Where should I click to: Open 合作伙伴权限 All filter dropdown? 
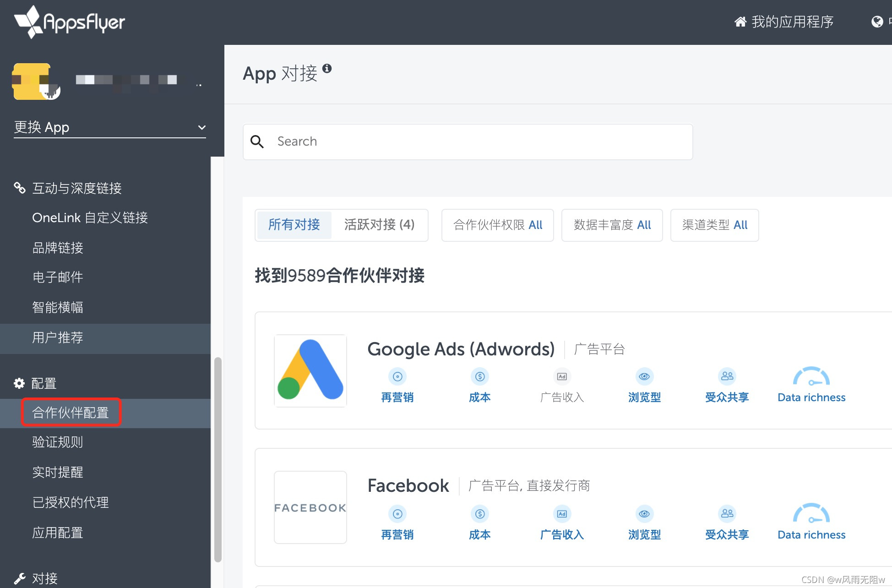pyautogui.click(x=497, y=225)
